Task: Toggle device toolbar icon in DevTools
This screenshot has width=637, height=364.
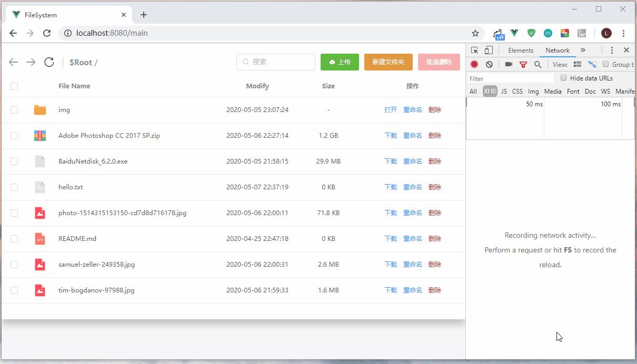Action: (489, 50)
